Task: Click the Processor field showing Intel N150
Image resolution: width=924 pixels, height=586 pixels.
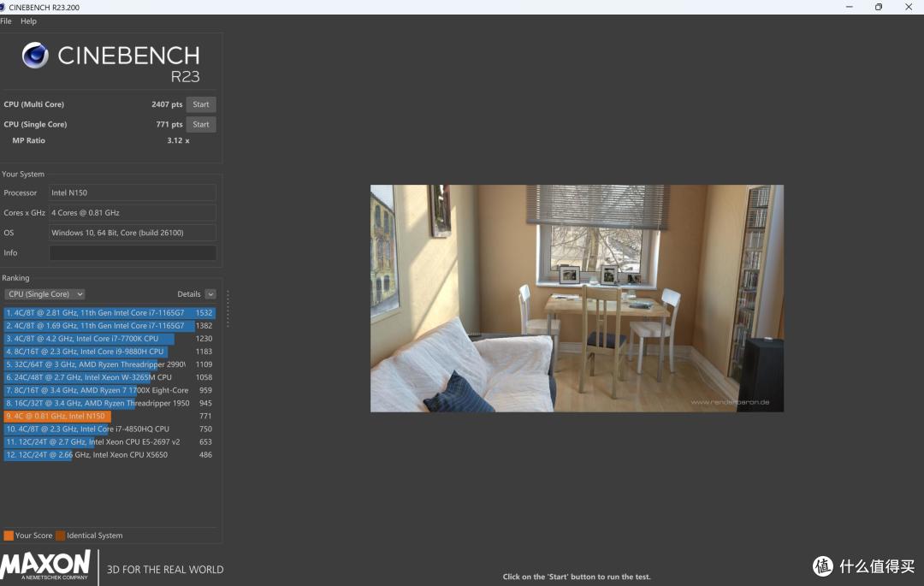Action: [x=133, y=192]
